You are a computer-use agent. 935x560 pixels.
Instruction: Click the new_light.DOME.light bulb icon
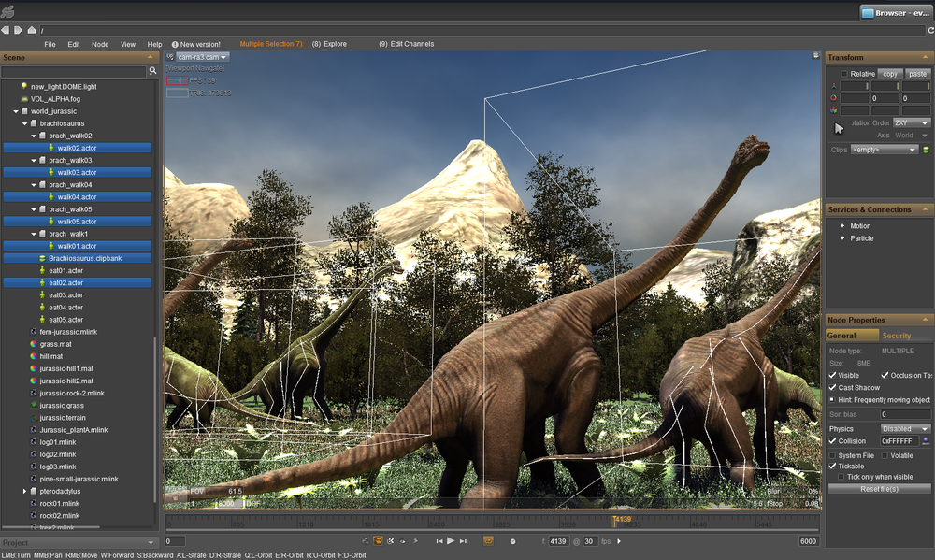pyautogui.click(x=24, y=86)
